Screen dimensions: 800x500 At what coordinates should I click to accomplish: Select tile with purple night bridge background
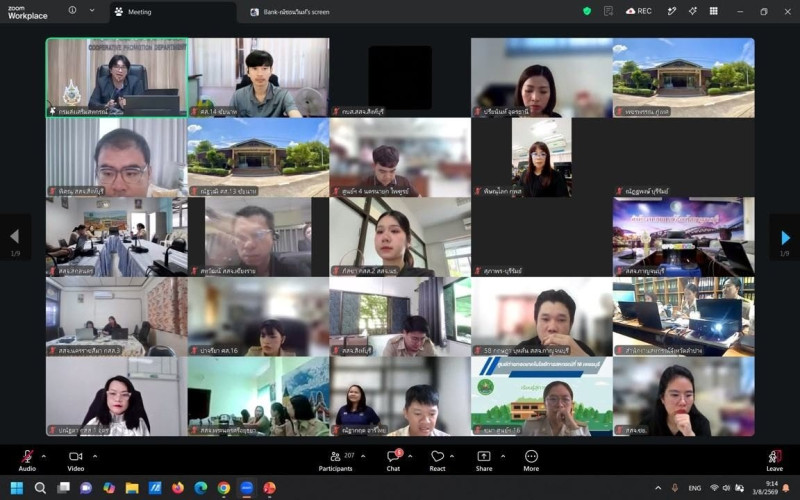tap(684, 237)
